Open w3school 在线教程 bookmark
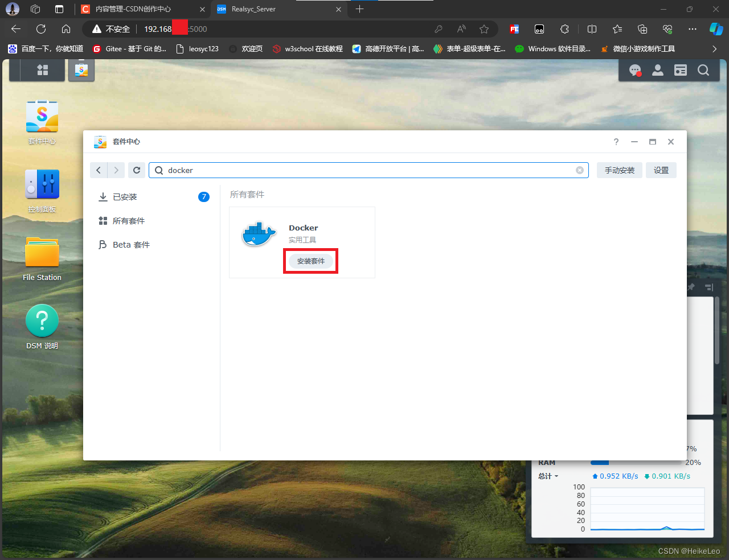Image resolution: width=729 pixels, height=560 pixels. pos(308,49)
